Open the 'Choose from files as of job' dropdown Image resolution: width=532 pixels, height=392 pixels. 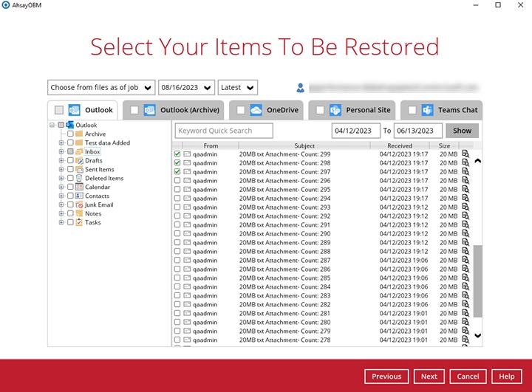tap(101, 88)
